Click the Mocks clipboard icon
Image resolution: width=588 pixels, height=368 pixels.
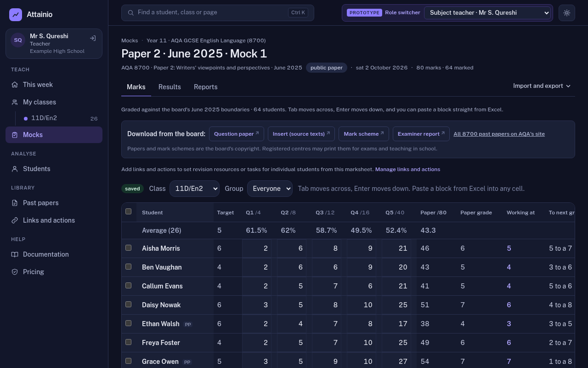pyautogui.click(x=15, y=135)
